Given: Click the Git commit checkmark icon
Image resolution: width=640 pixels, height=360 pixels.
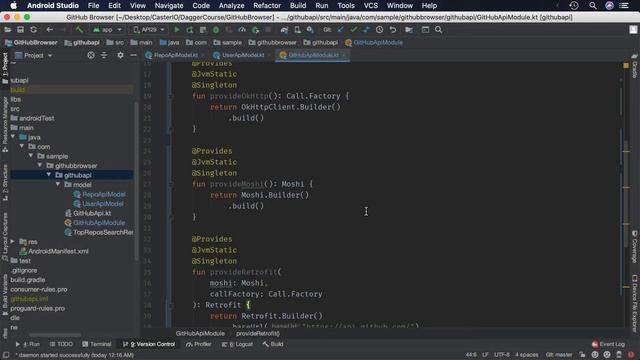Looking at the screenshot, I should coord(353,30).
